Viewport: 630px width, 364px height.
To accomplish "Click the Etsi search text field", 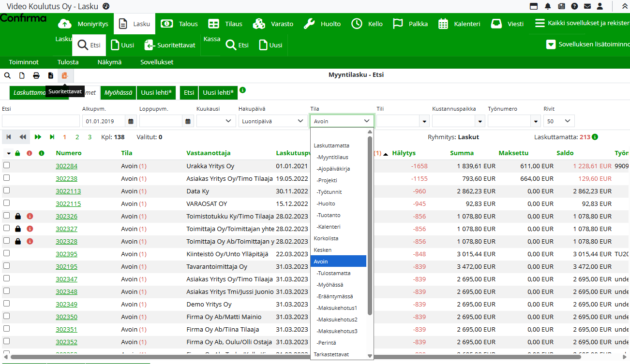I will click(41, 121).
